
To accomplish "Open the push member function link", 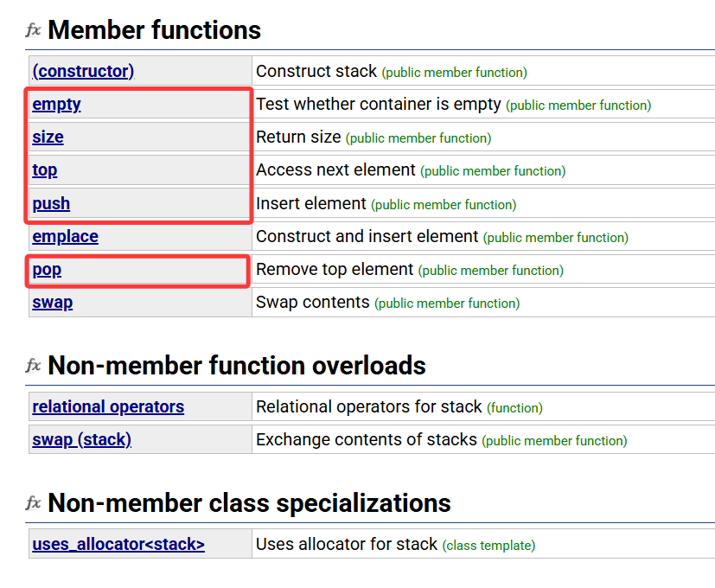I will pos(51,203).
